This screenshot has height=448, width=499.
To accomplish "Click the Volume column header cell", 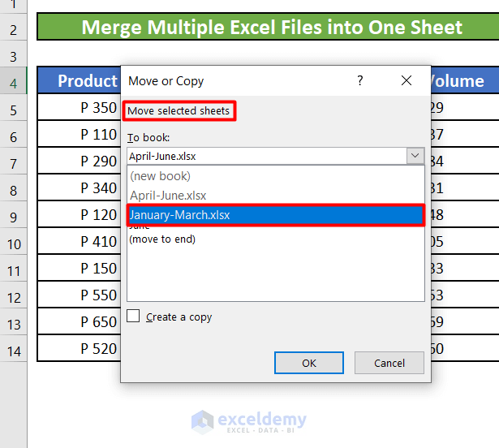I will (x=465, y=80).
